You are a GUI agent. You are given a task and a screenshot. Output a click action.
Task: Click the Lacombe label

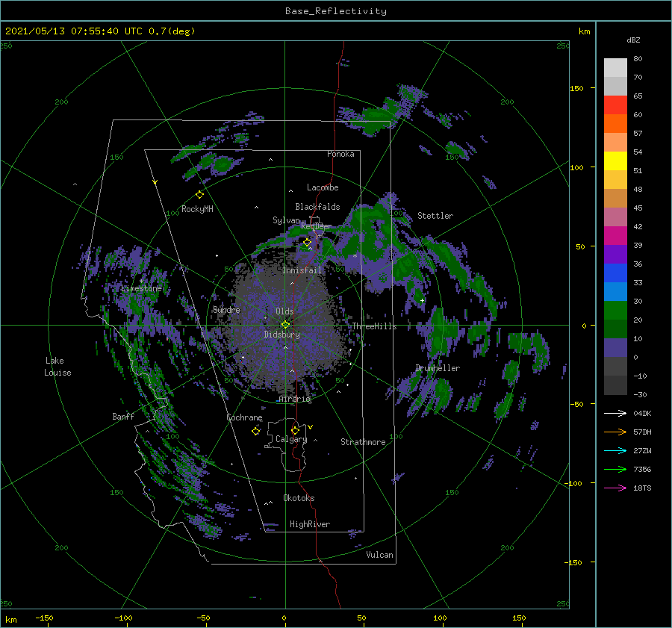(323, 187)
